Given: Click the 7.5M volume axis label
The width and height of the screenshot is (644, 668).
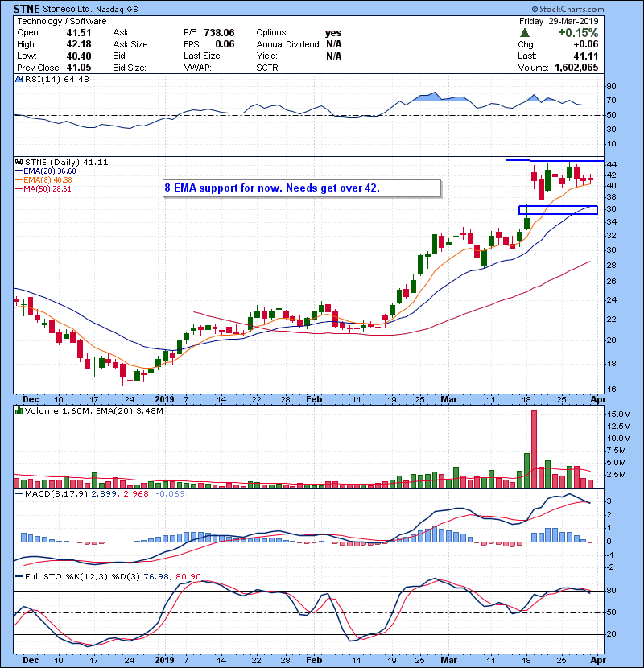Looking at the screenshot, I should (617, 451).
